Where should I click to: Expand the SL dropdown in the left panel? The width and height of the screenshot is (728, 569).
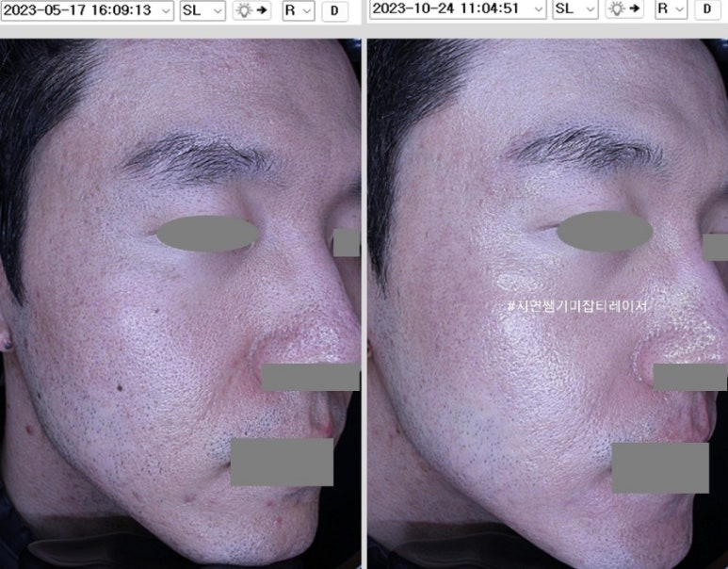pos(202,10)
